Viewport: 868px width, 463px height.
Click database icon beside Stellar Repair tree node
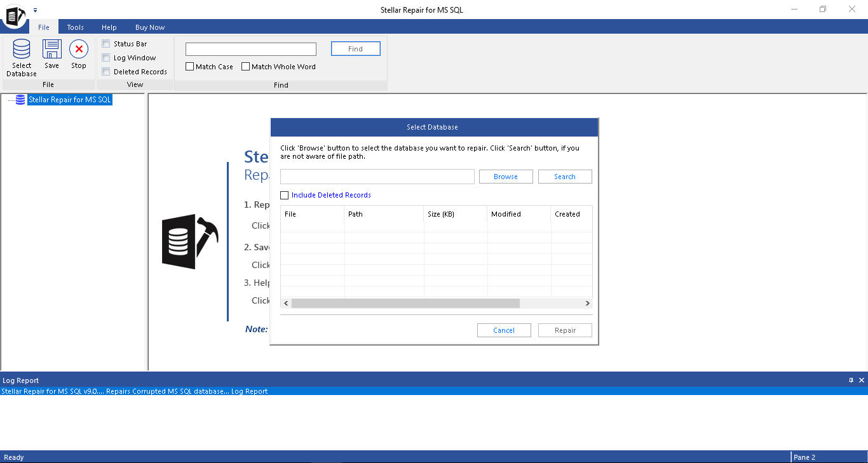pos(20,100)
